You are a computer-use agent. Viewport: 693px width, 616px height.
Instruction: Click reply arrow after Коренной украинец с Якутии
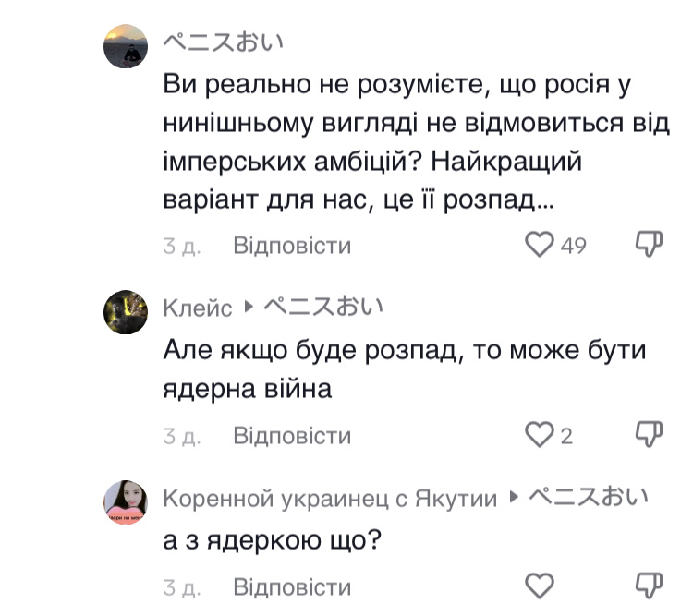pyautogui.click(x=514, y=499)
